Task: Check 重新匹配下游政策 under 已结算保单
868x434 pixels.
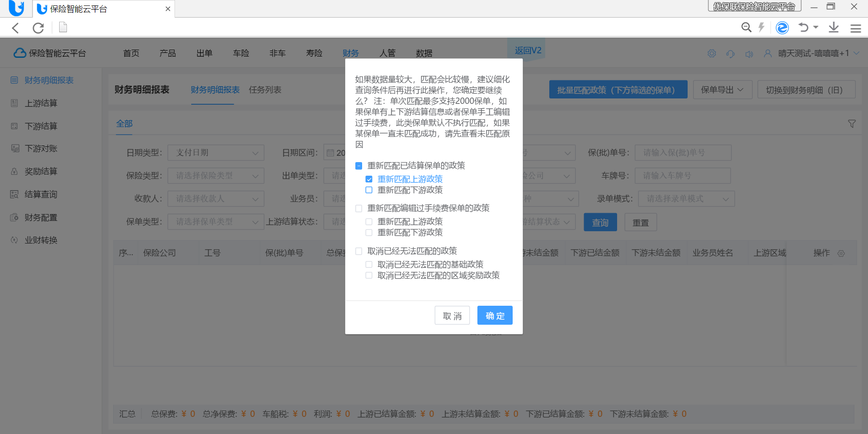Action: tap(369, 190)
